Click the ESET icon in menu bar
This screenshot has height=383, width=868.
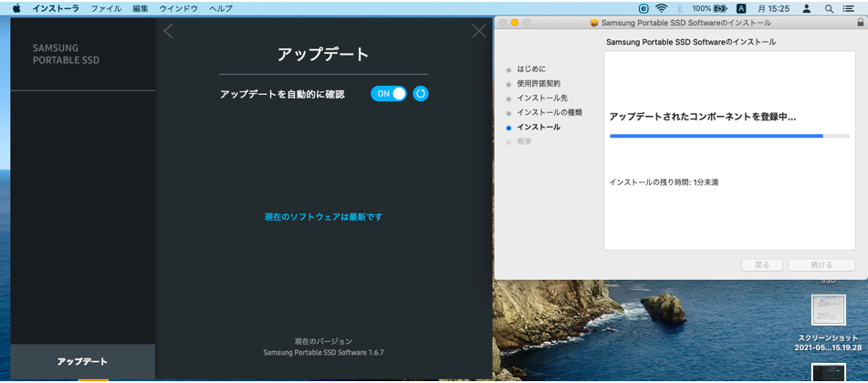(643, 8)
